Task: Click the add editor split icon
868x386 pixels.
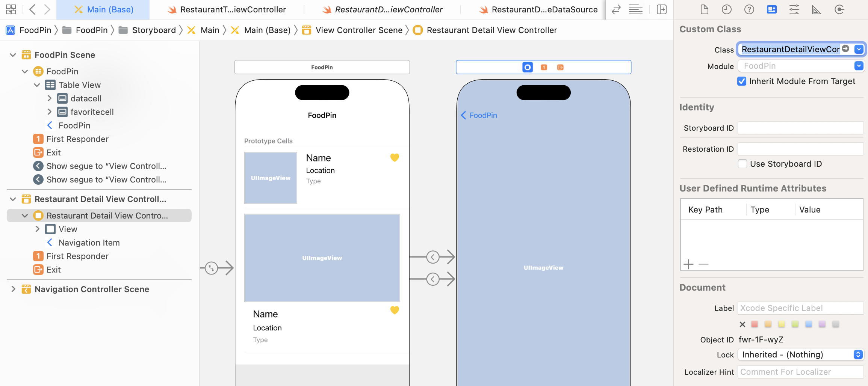Action: point(661,10)
